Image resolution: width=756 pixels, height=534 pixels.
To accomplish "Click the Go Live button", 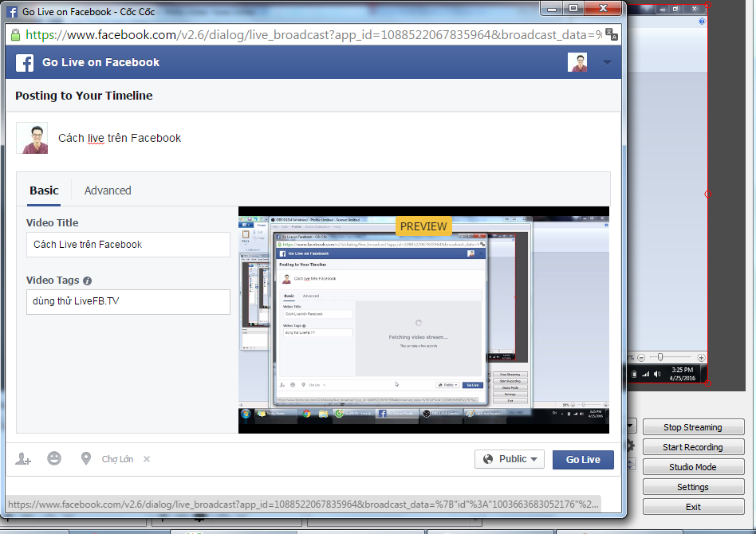I will [583, 459].
